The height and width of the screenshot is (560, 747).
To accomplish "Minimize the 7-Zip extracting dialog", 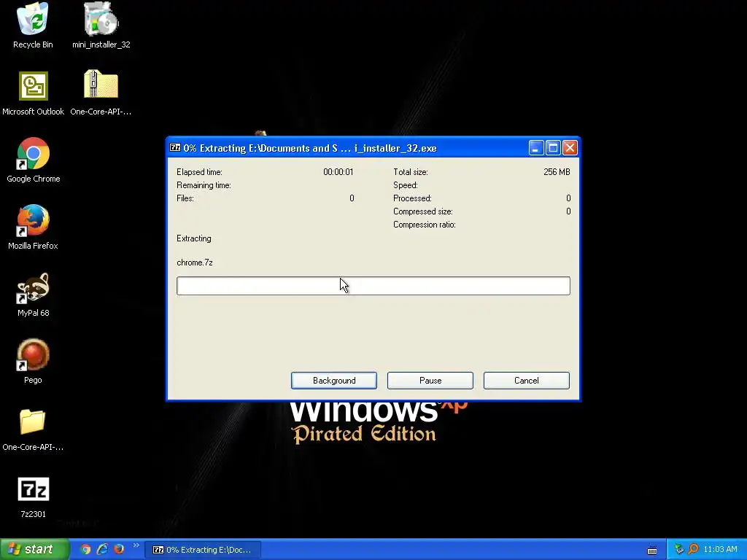I will 536,148.
